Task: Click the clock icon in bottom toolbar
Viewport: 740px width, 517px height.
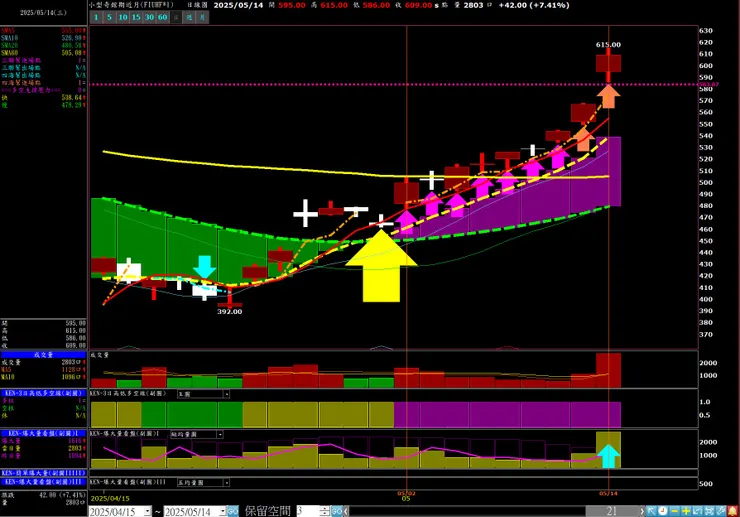Action: point(663,511)
